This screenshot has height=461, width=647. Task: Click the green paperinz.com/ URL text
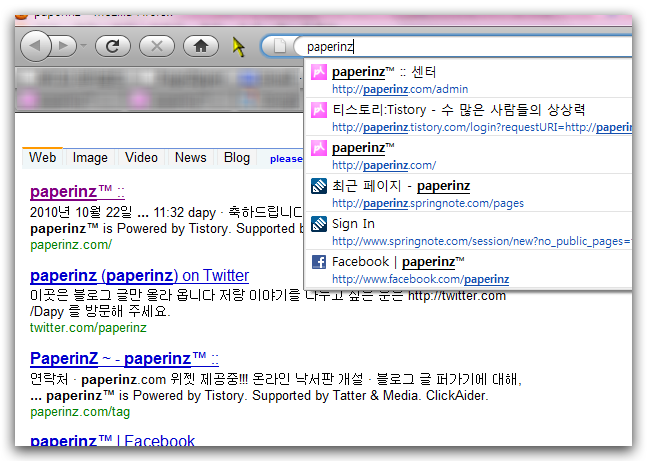pyautogui.click(x=71, y=245)
